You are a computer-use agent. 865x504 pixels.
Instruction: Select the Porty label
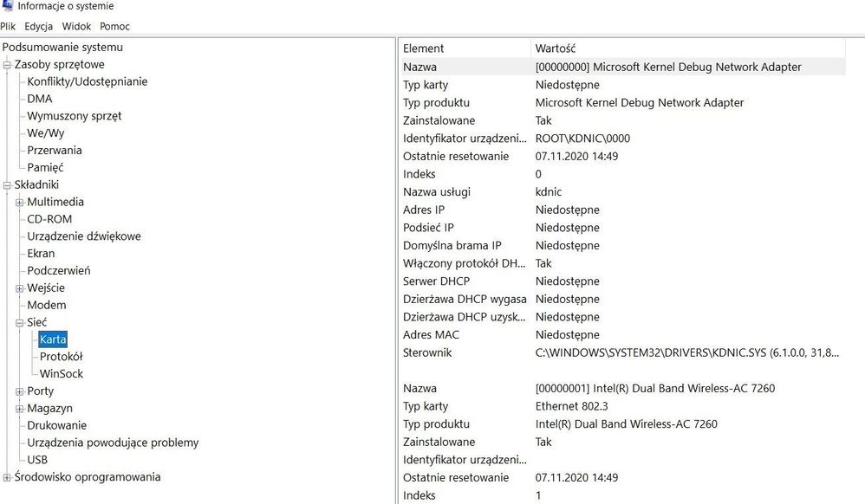(40, 391)
